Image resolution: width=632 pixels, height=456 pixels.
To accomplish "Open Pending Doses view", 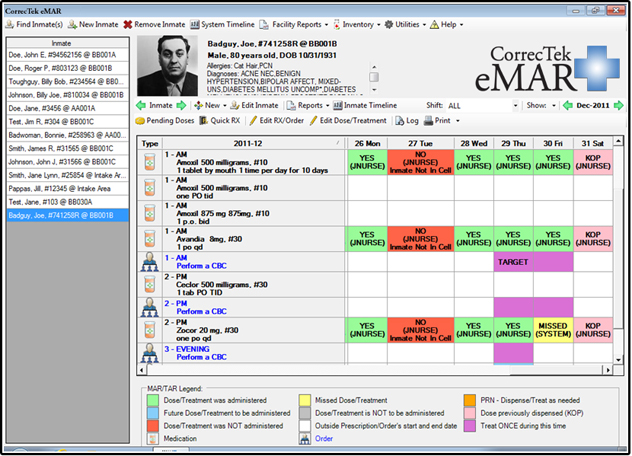I will (166, 120).
